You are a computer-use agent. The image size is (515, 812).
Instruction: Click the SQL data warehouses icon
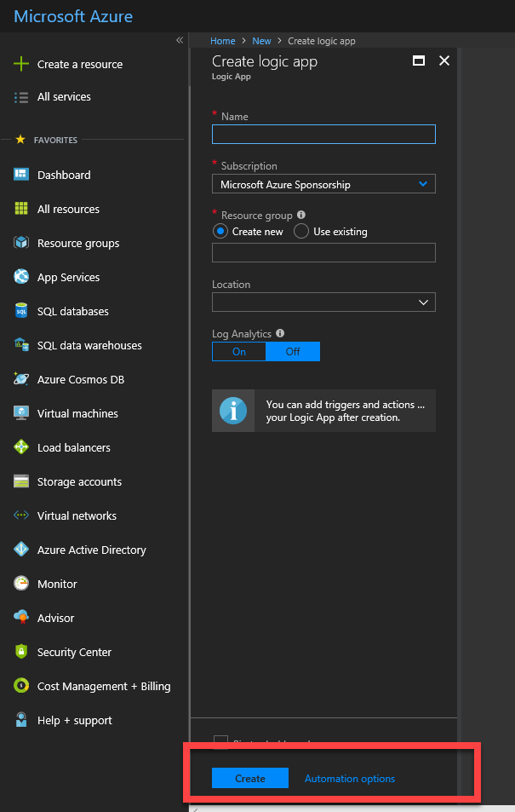(21, 345)
